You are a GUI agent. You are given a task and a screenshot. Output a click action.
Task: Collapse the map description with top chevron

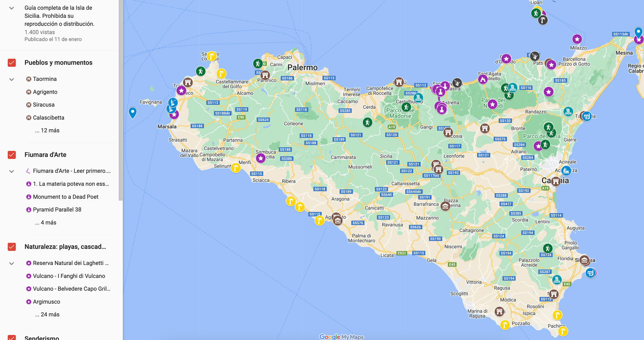coord(12,7)
